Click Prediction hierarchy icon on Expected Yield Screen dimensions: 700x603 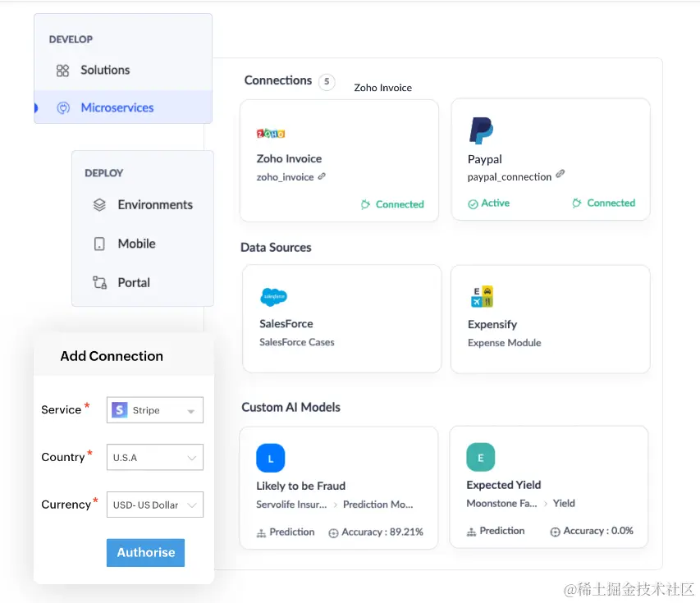471,532
